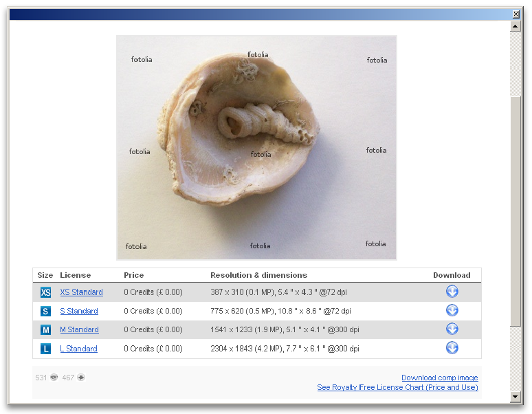Click the L size badge icon
Image resolution: width=532 pixels, height=414 pixels.
coord(45,349)
